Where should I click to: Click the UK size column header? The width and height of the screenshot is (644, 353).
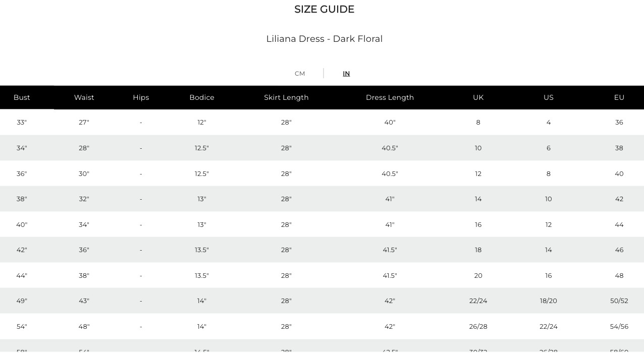(478, 97)
